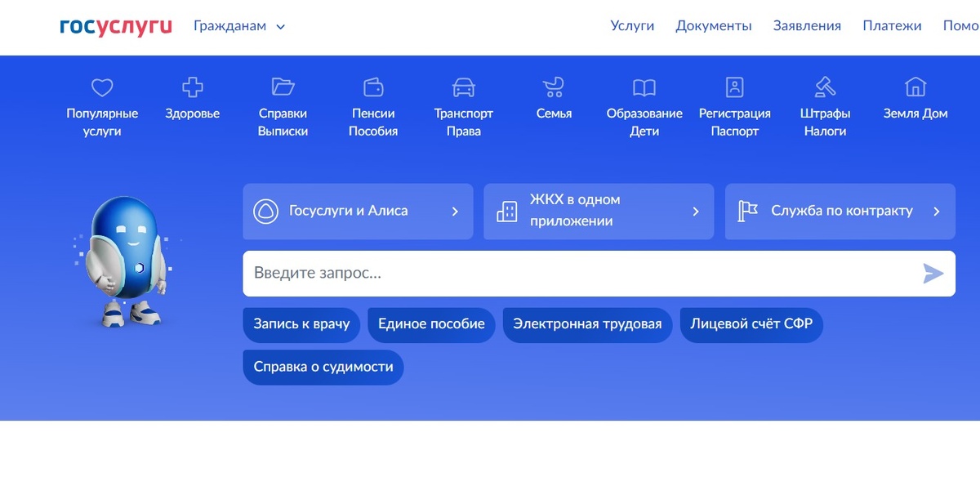Choose the Электронная трудовая suggestion
This screenshot has height=477, width=980.
(587, 325)
